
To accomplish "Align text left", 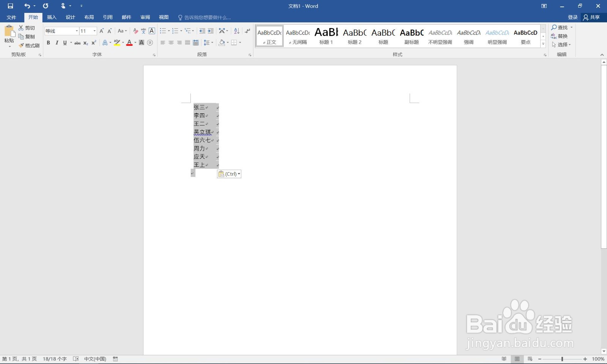I will (x=163, y=43).
